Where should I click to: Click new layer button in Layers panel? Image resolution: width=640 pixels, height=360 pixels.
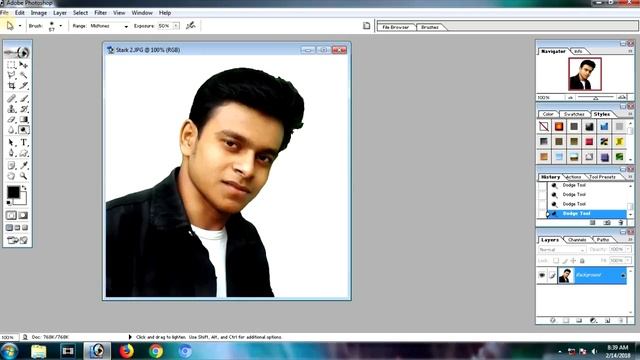tap(607, 321)
